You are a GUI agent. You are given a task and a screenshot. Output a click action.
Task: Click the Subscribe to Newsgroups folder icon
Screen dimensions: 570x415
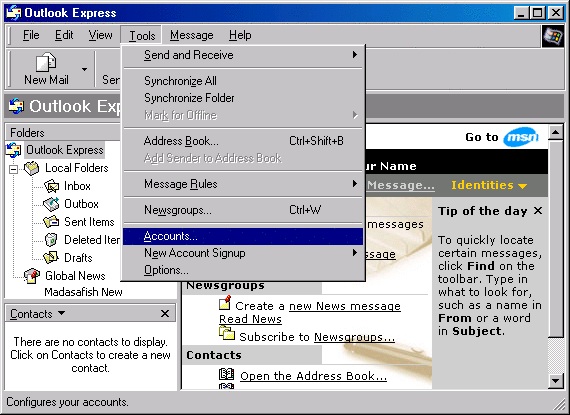click(227, 333)
